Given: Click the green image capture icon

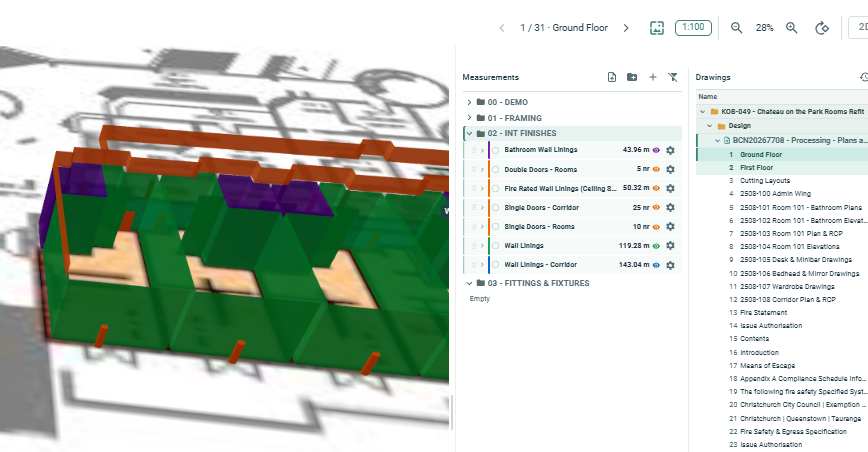Looking at the screenshot, I should point(657,28).
